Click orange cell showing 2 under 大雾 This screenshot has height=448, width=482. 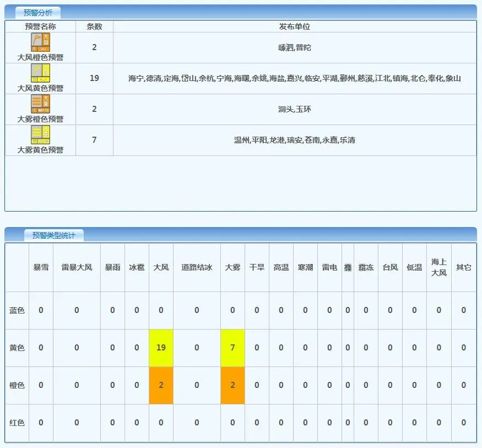click(232, 385)
